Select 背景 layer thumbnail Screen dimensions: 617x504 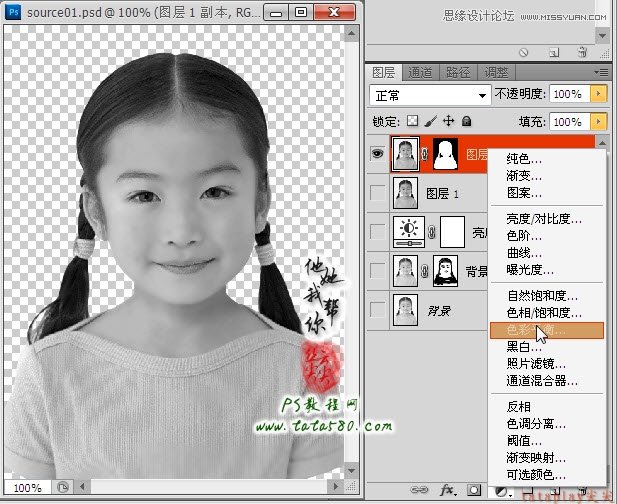point(405,310)
